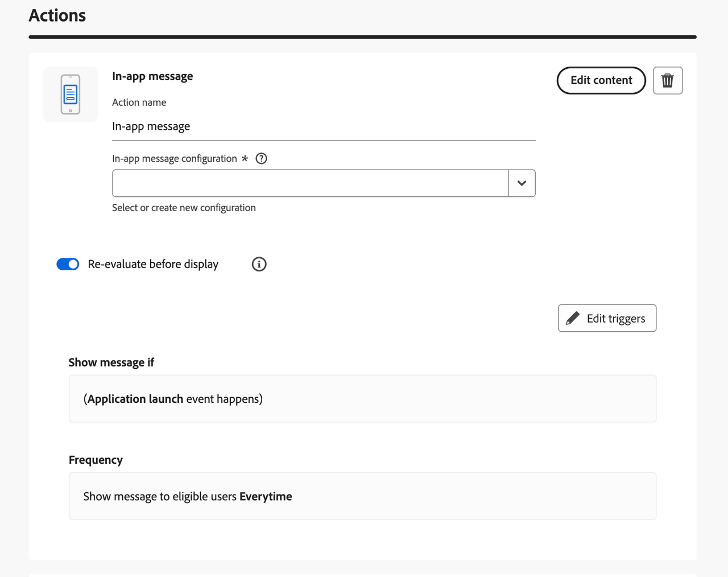Open the In-app message configuration selector
The width and height of the screenshot is (728, 577).
coord(310,183)
